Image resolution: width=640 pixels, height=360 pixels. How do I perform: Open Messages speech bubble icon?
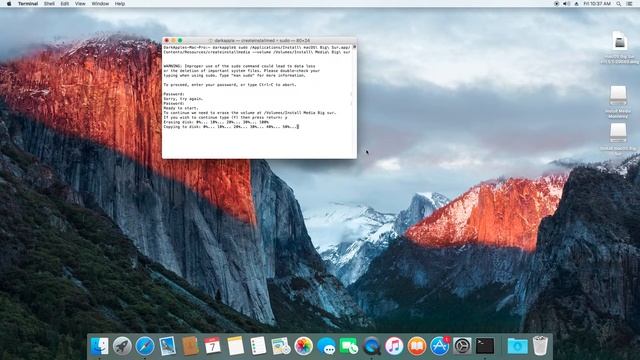click(326, 346)
